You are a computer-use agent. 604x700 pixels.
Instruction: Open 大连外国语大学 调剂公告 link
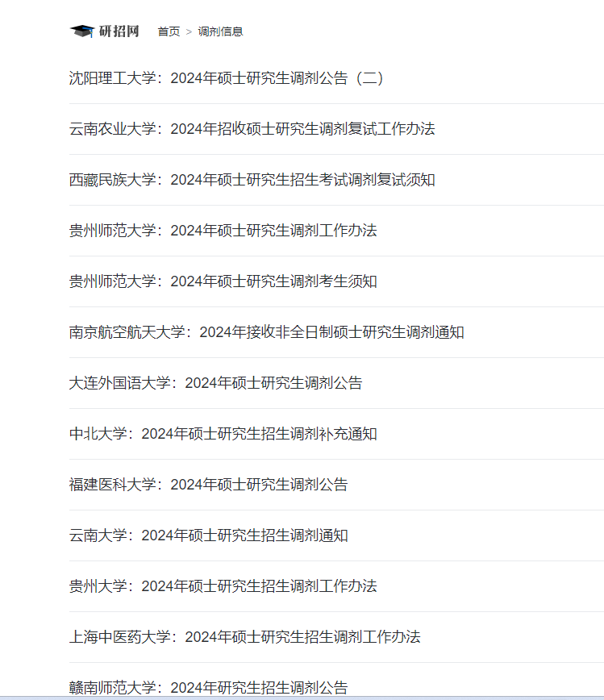(x=215, y=383)
